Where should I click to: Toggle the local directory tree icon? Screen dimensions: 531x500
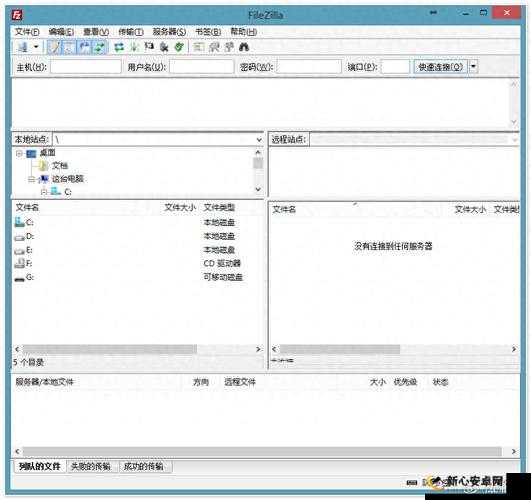pos(69,47)
